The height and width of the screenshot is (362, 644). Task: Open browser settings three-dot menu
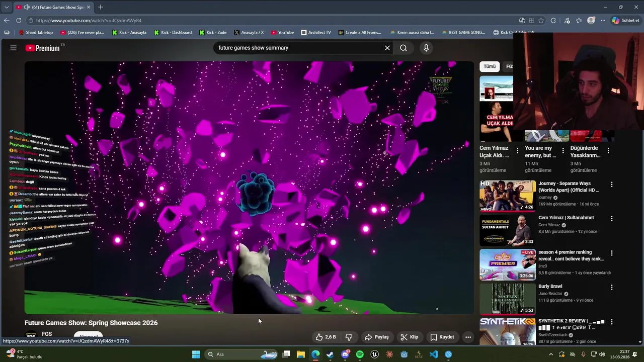click(x=603, y=21)
